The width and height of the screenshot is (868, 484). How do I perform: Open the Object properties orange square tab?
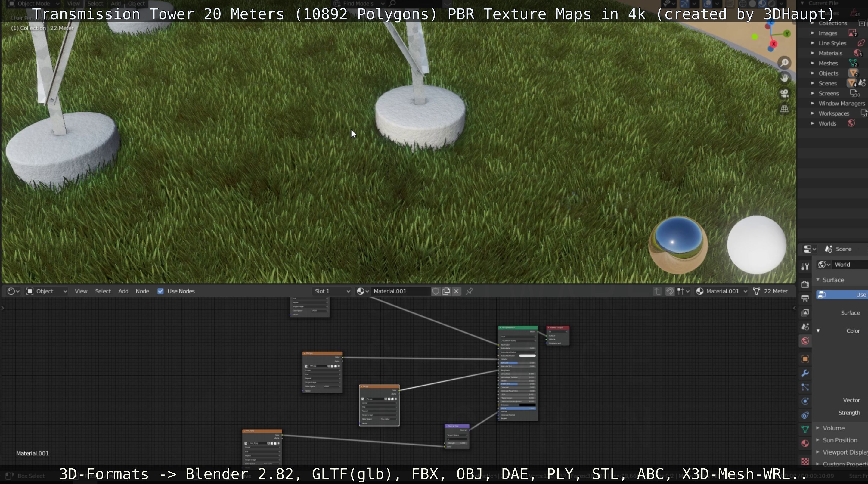point(805,358)
